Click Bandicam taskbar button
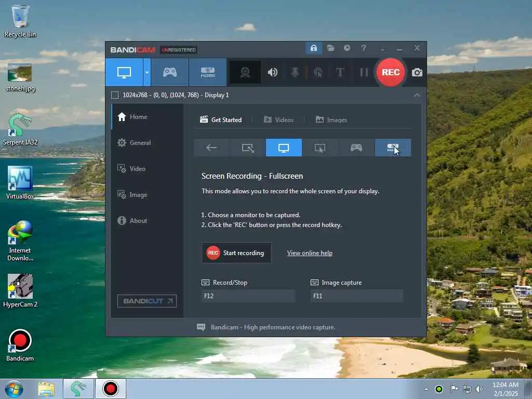This screenshot has width=532, height=399. tap(110, 389)
